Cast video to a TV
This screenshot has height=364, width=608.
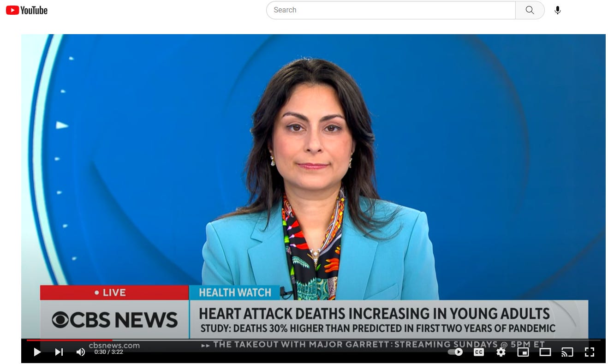point(567,352)
